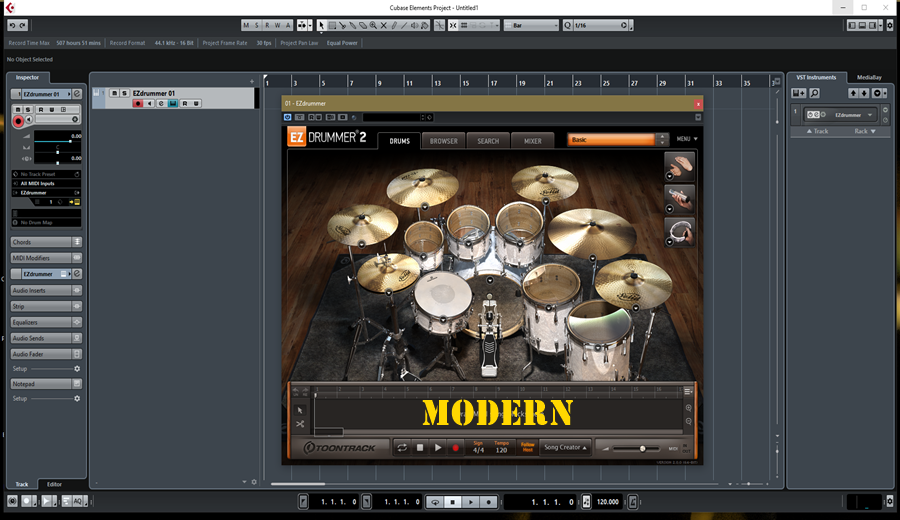Toggle Monitor on EZdrummer 01 track
Screen dimensions: 900x520
pyautogui.click(x=149, y=103)
